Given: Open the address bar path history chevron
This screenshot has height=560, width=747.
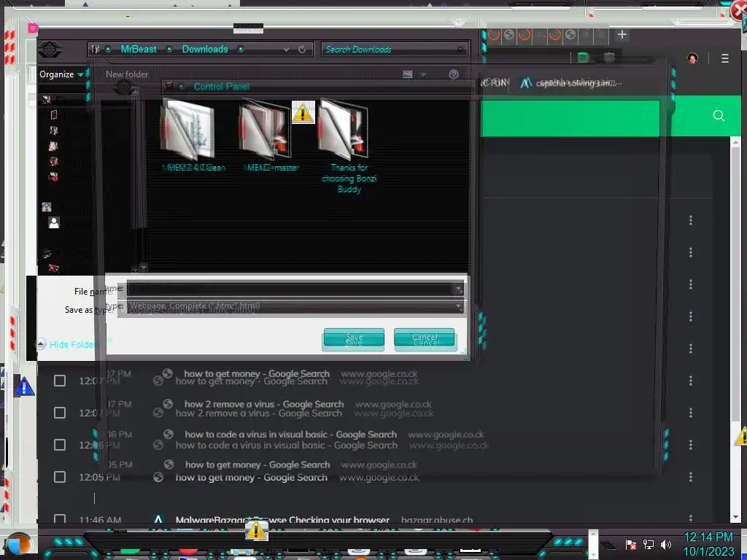Looking at the screenshot, I should pos(286,50).
